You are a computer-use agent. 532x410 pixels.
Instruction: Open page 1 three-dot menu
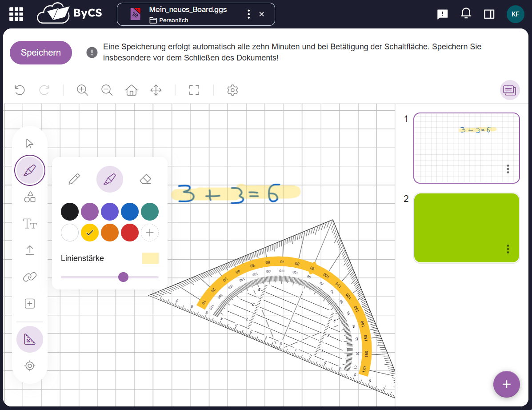coord(508,169)
